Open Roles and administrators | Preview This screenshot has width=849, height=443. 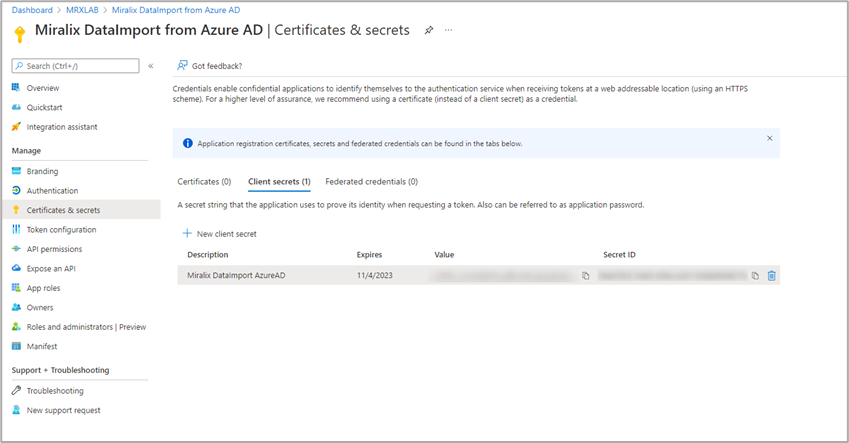click(x=87, y=327)
